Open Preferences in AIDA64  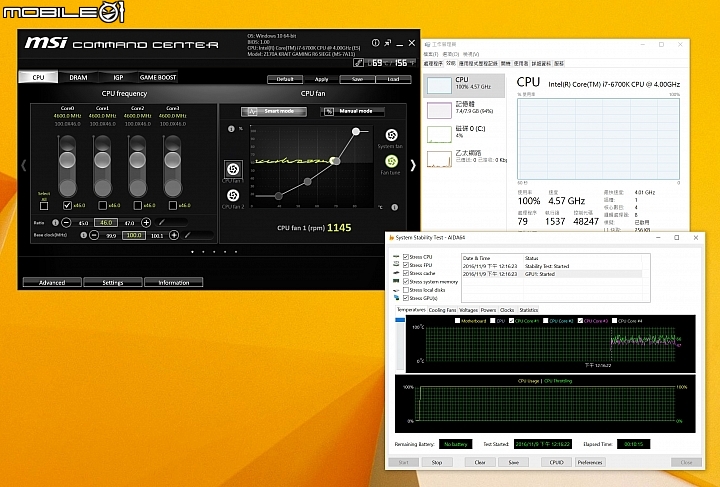pyautogui.click(x=590, y=462)
